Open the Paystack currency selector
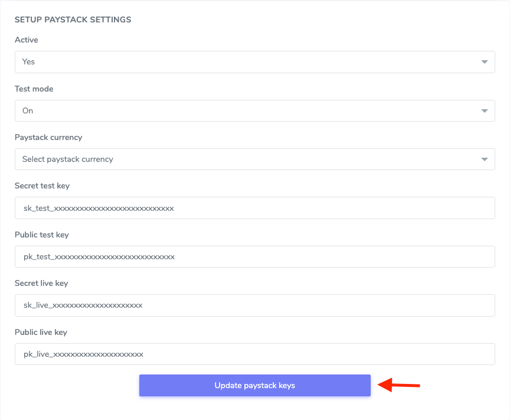This screenshot has width=510, height=420. 255,159
